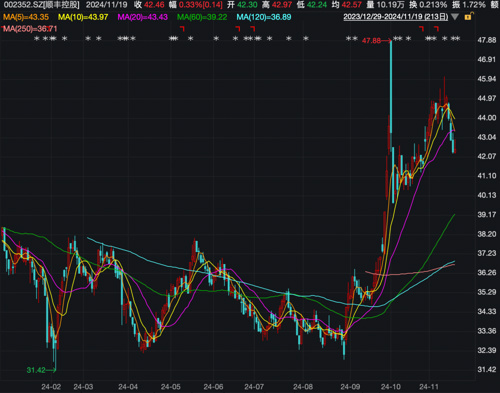Click the 0.213% turnover rate value
This screenshot has width=500, height=393.
click(x=433, y=5)
